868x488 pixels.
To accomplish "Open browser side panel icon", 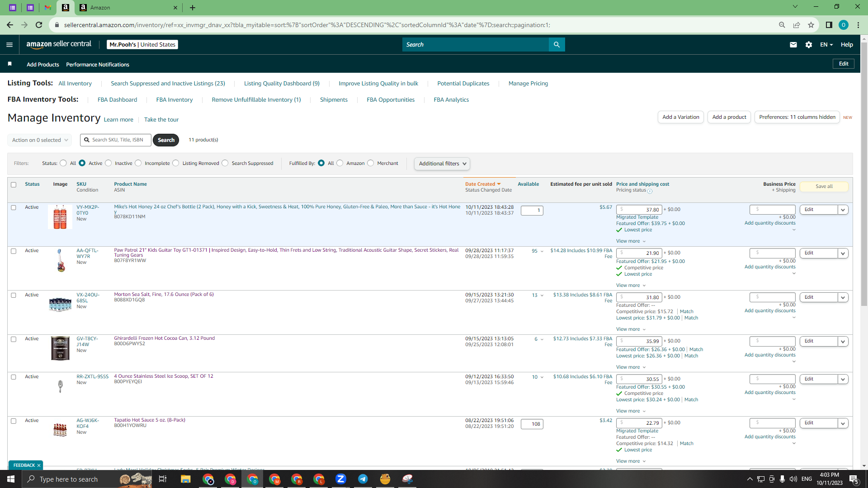I will [829, 25].
